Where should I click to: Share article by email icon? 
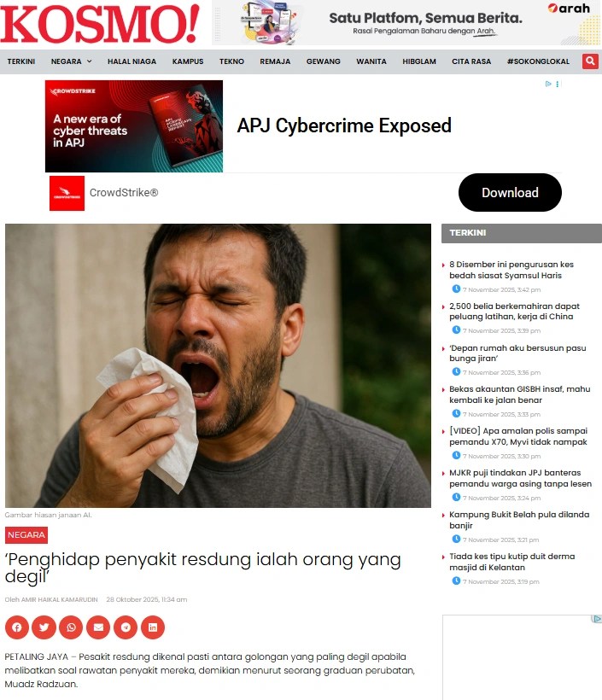[x=98, y=627]
